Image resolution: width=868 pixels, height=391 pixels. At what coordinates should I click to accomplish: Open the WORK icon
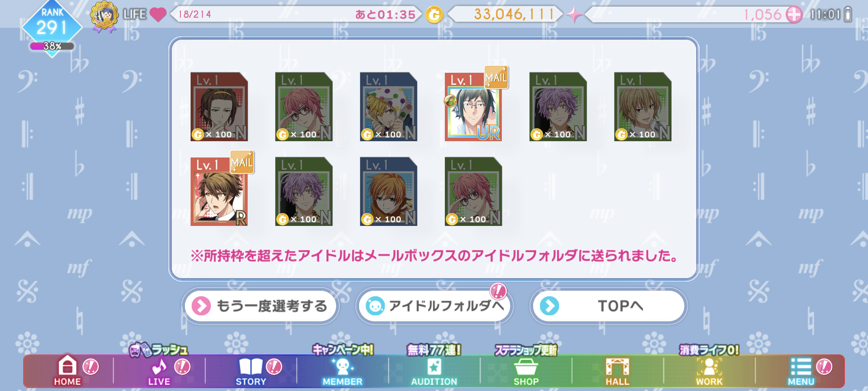click(709, 366)
